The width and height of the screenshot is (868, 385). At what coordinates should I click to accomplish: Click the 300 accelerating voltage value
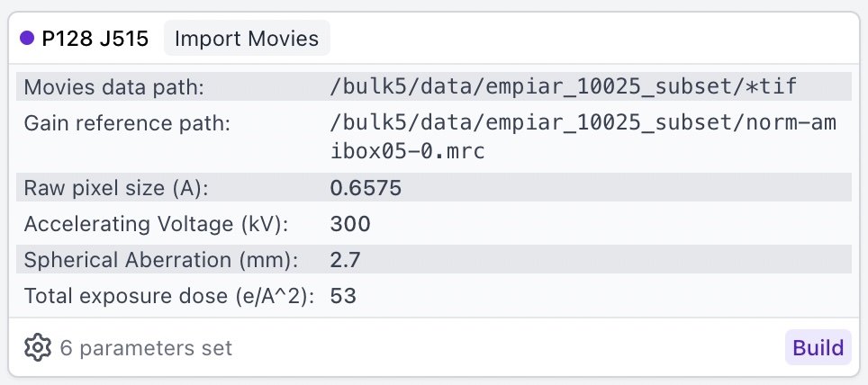click(x=350, y=224)
